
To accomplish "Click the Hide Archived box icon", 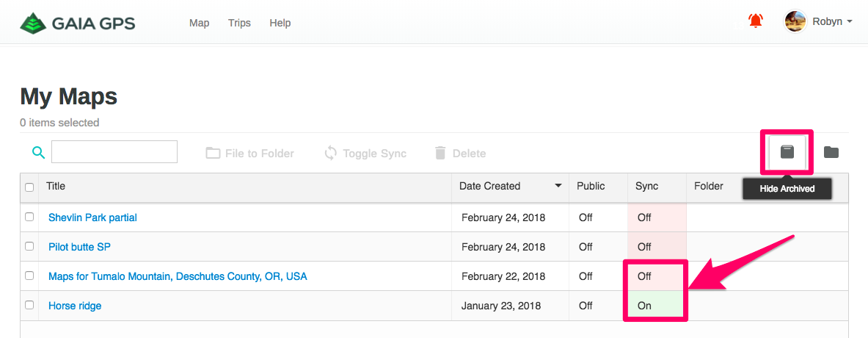I will pyautogui.click(x=787, y=152).
